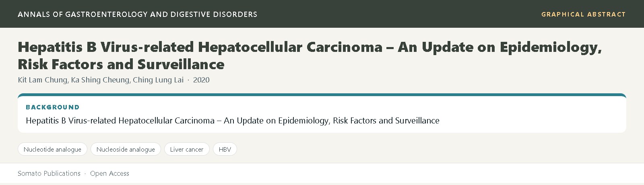Viewport: 644px width, 185px height.
Task: Open the Hepatitis B Virus-related Hepatocellular Carcinoma title
Action: (310, 55)
